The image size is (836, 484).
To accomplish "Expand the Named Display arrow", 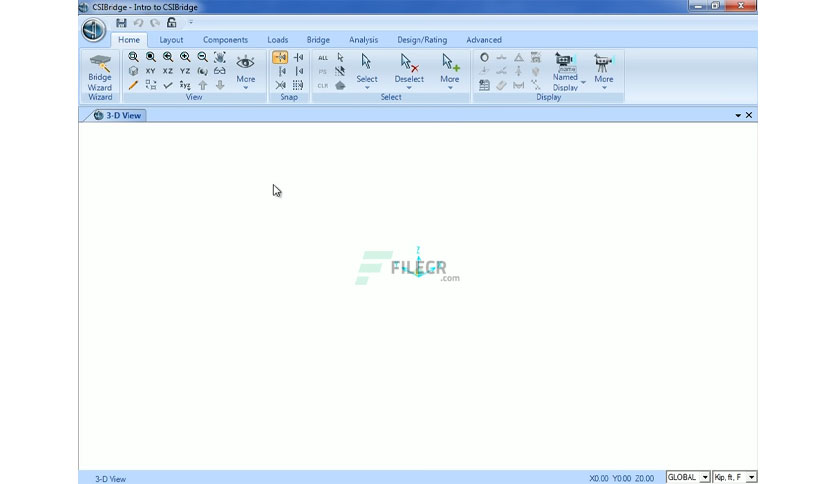I will 583,82.
